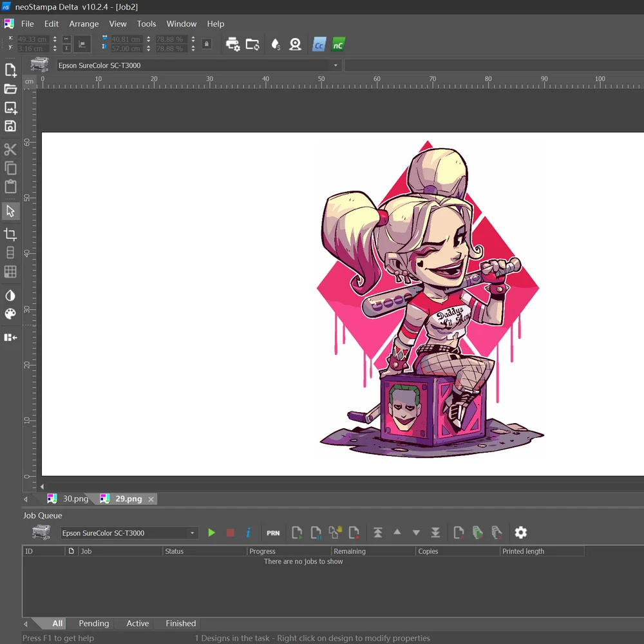This screenshot has height=644, width=644.
Task: Switch to the 30.png tab
Action: pyautogui.click(x=69, y=498)
